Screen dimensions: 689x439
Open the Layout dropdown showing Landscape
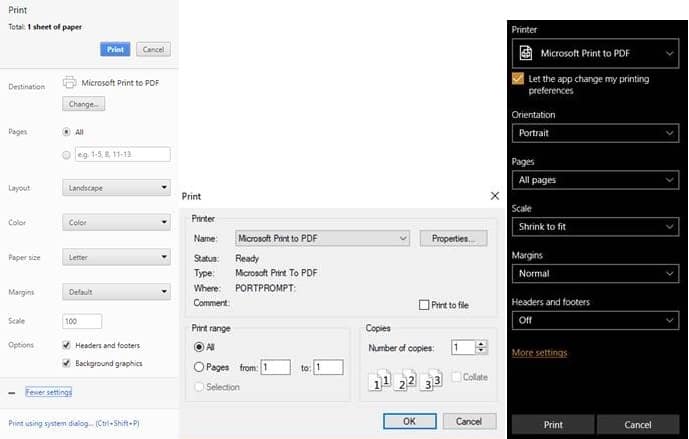point(116,188)
